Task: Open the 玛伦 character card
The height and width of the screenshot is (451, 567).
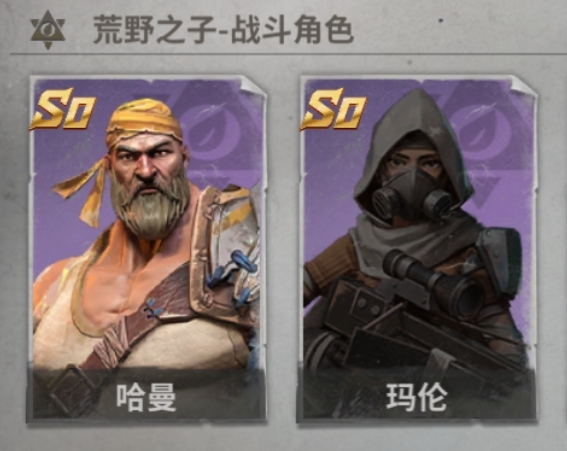Action: 417,249
